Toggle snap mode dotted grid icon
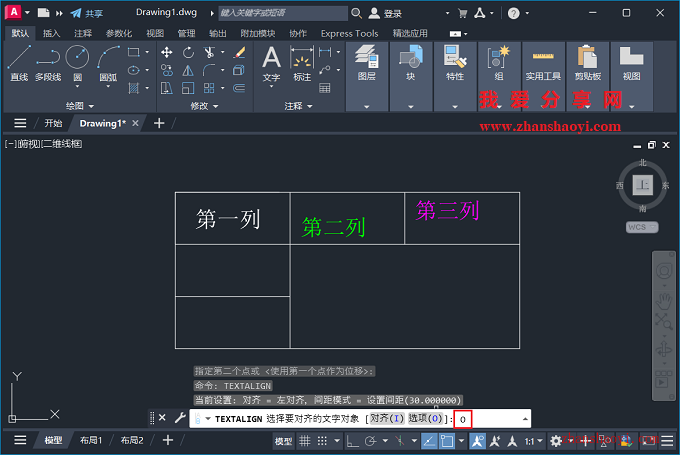The width and height of the screenshot is (680, 455). click(322, 441)
